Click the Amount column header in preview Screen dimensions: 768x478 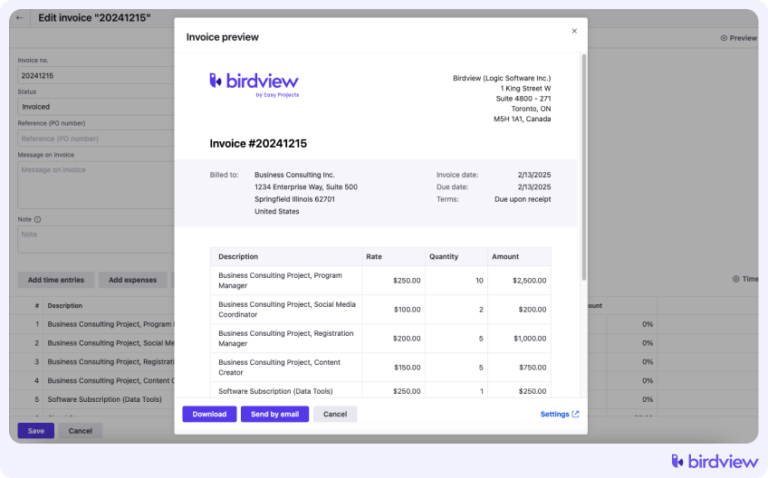505,257
